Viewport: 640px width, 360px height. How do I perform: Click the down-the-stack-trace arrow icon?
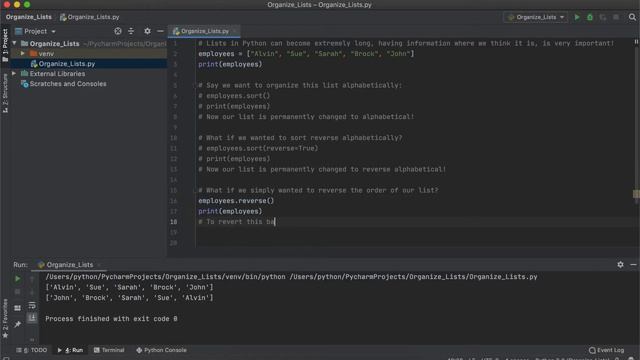tap(32, 292)
